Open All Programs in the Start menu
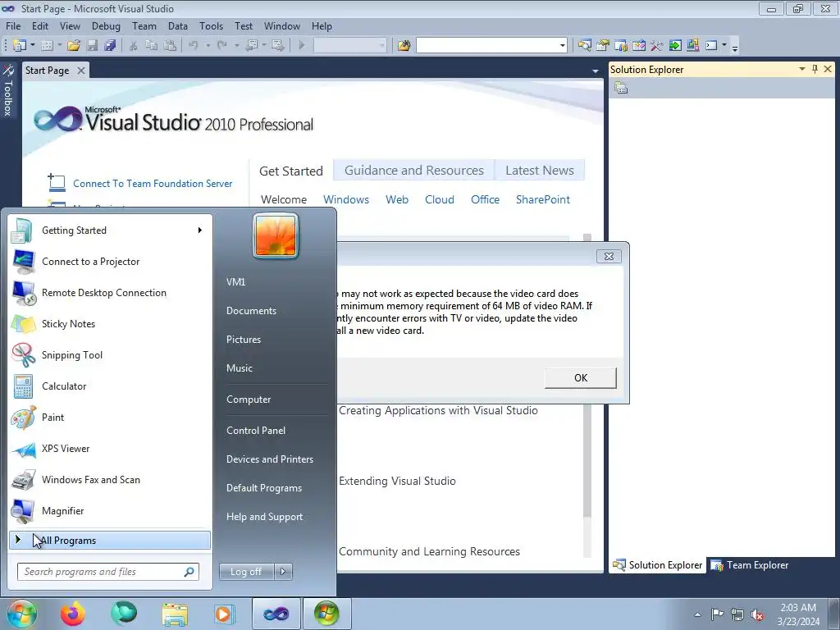This screenshot has width=840, height=630. click(x=110, y=541)
